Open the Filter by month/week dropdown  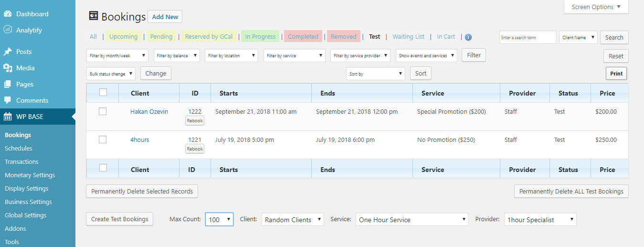(x=117, y=55)
